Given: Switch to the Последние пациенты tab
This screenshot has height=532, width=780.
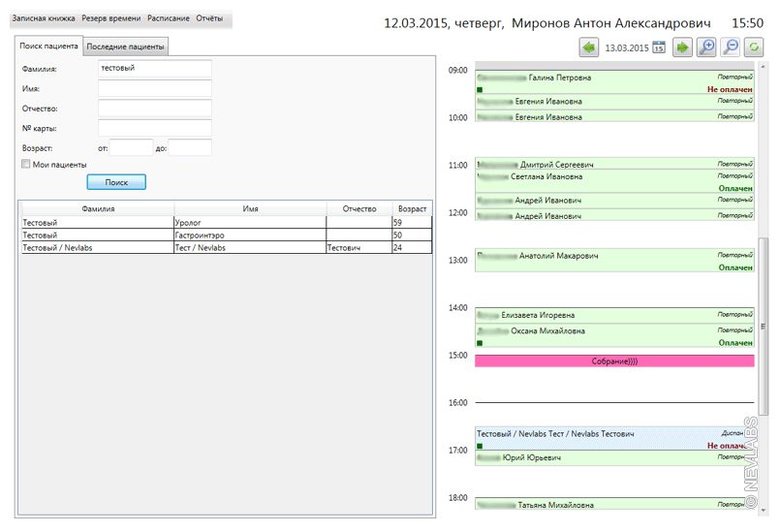Looking at the screenshot, I should click(126, 47).
